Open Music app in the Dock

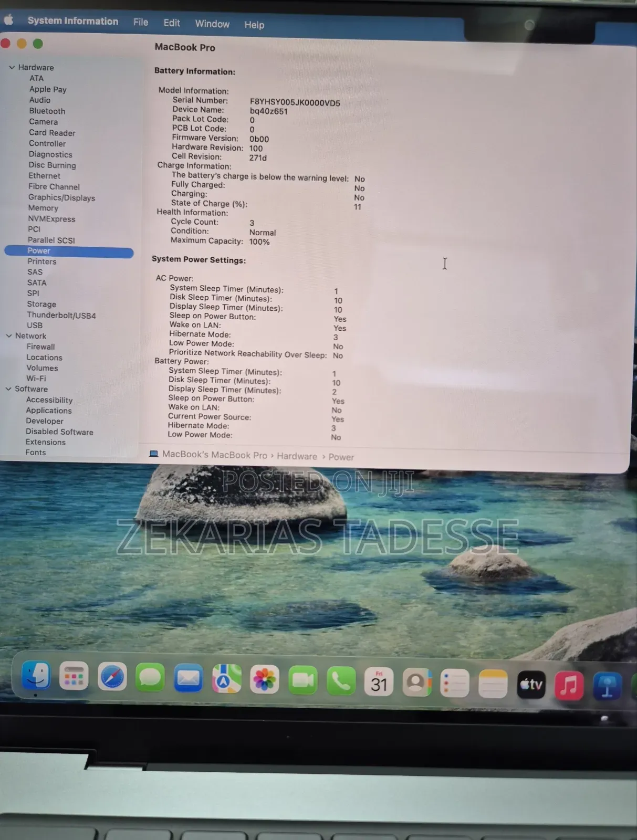point(569,686)
